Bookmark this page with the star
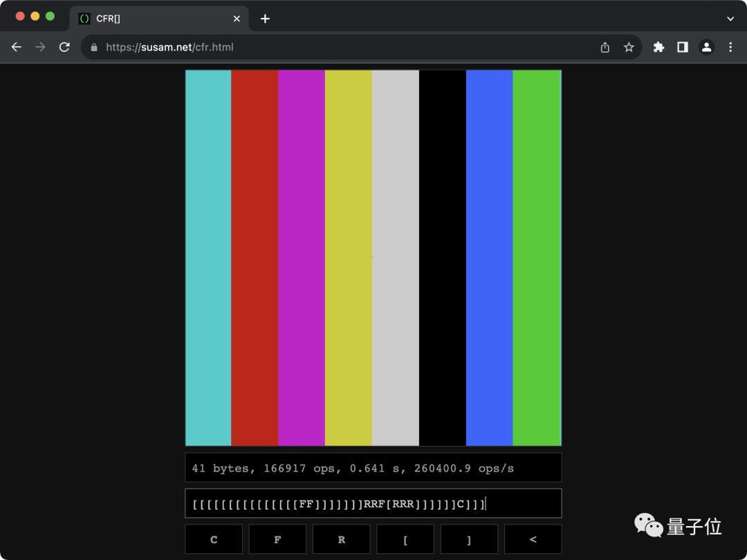 (x=629, y=47)
